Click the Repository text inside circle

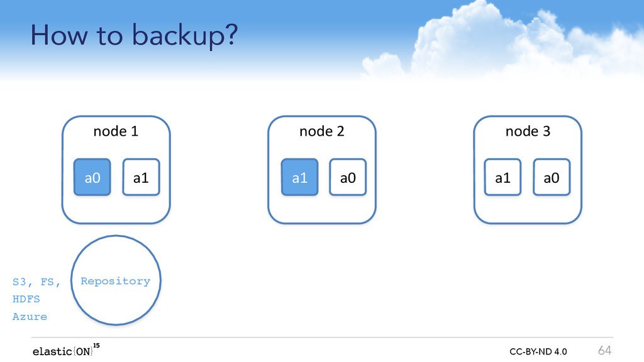point(116,281)
